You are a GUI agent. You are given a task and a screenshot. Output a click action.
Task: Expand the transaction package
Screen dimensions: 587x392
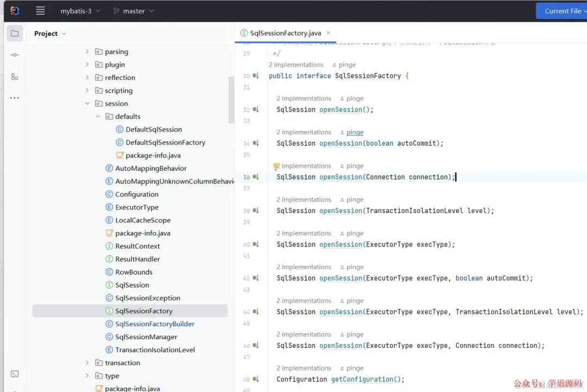[x=87, y=363]
